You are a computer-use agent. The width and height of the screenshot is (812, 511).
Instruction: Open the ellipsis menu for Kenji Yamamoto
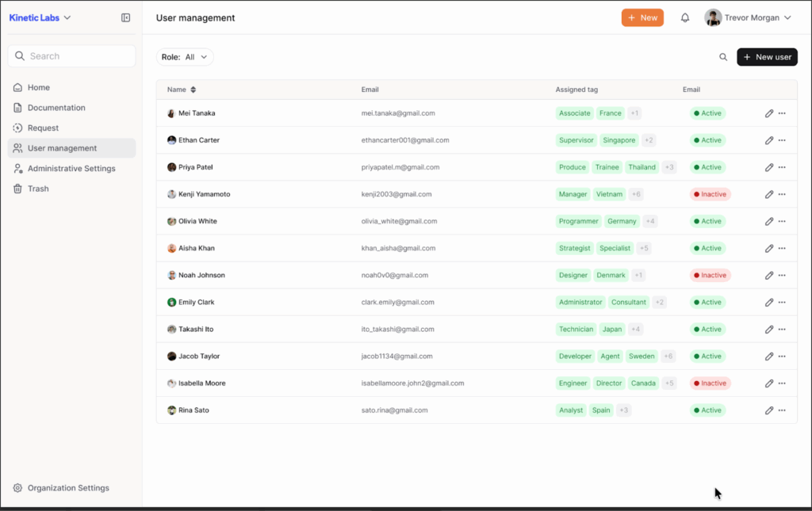click(x=782, y=194)
